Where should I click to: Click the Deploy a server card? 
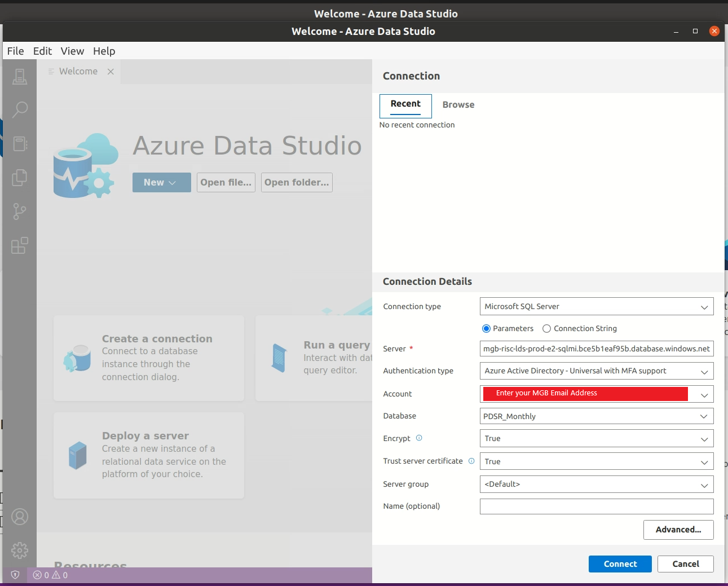tap(149, 455)
